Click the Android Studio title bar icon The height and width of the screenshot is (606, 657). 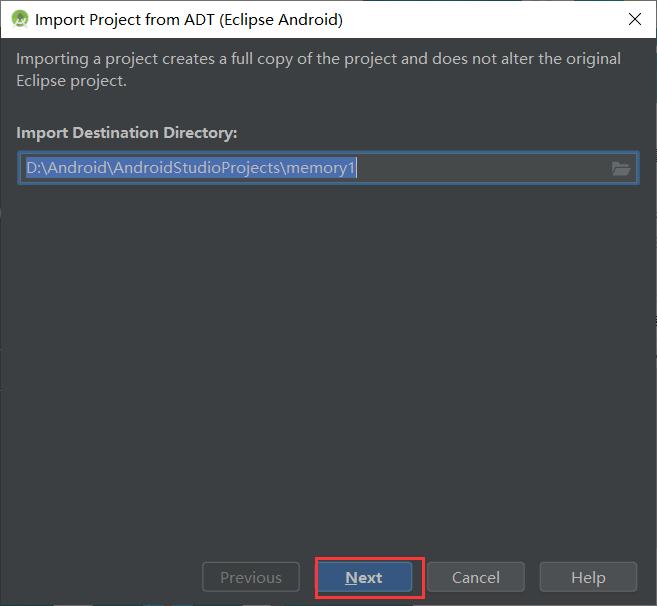pos(20,19)
